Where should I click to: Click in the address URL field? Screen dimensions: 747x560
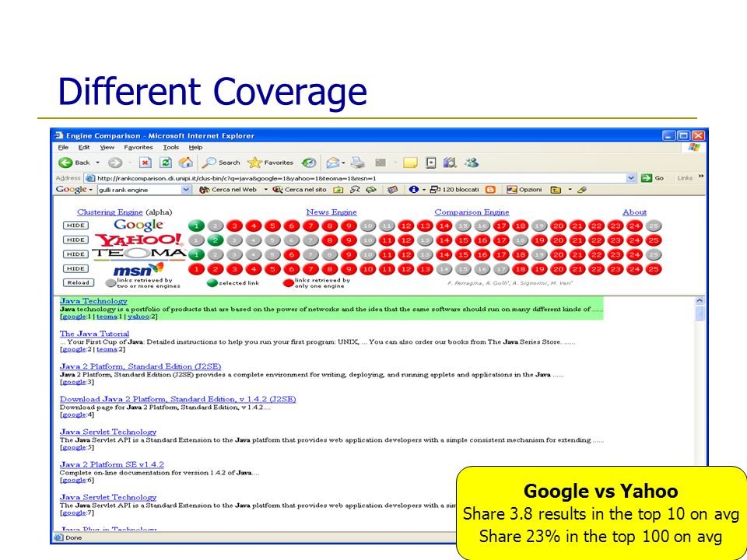pos(360,178)
